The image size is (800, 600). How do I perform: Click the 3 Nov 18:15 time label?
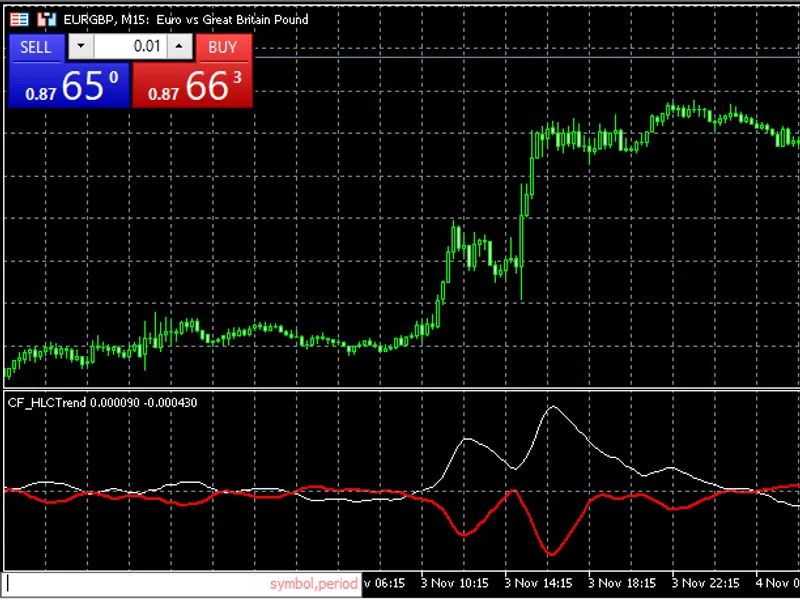pyautogui.click(x=622, y=583)
